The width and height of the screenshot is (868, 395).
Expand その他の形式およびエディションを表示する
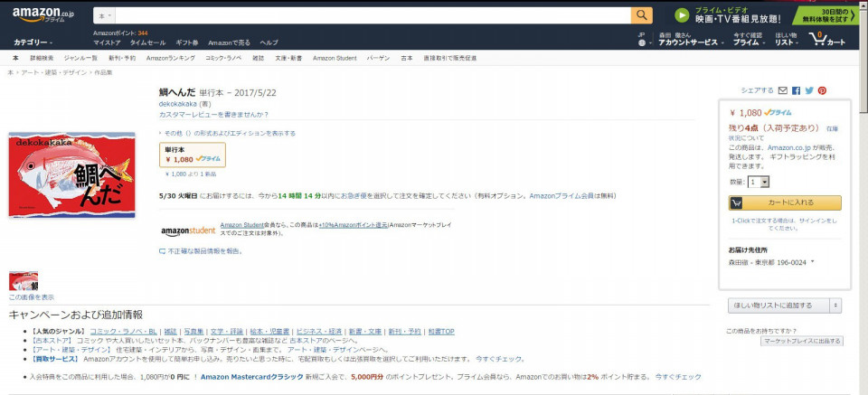point(227,134)
